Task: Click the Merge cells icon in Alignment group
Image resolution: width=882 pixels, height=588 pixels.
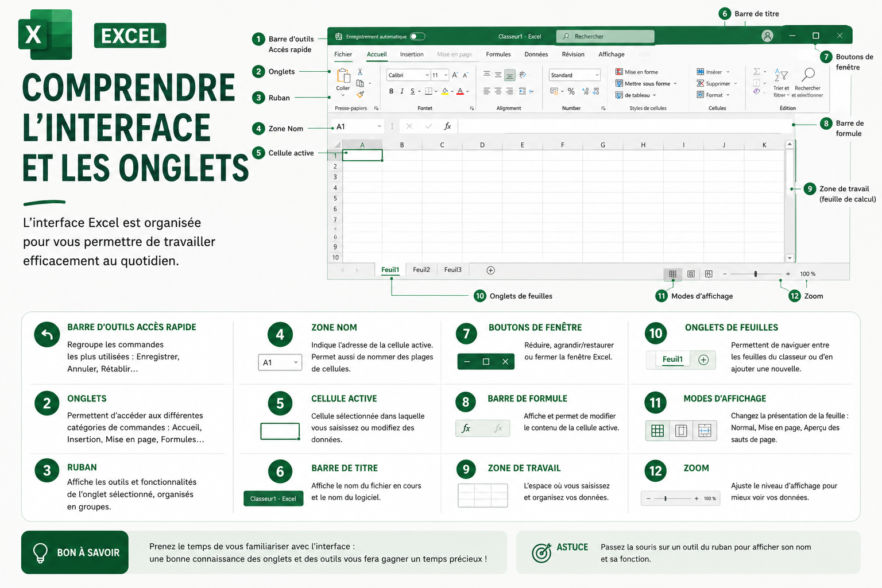Action: pos(523,91)
